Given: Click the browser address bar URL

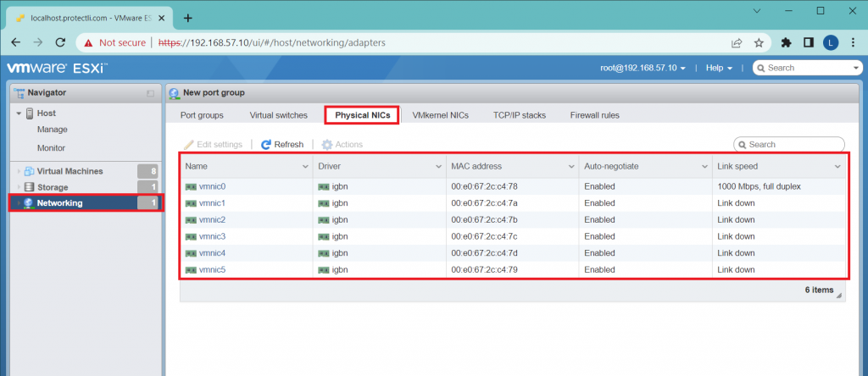Looking at the screenshot, I should point(272,42).
